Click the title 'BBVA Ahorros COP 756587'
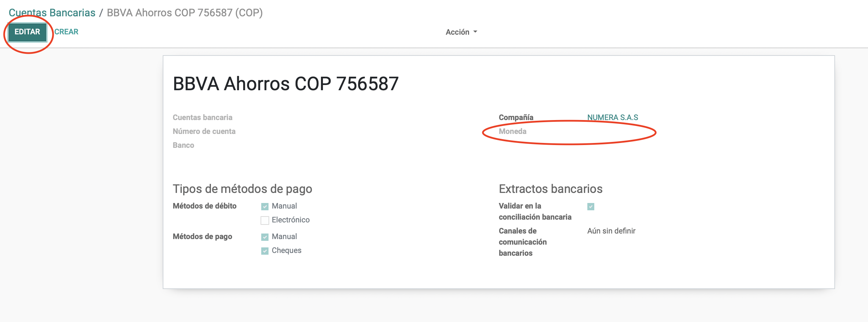The height and width of the screenshot is (322, 868). pos(286,84)
